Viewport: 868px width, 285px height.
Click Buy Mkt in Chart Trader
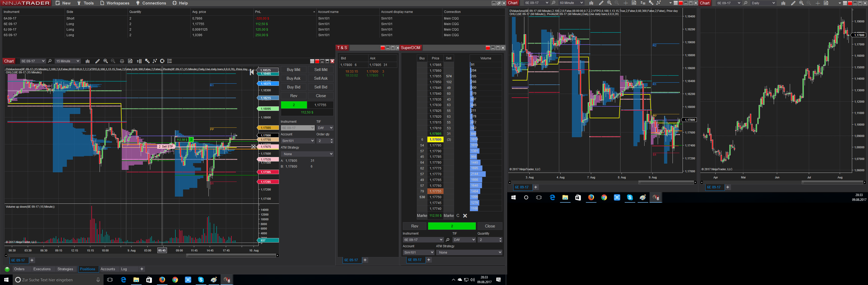point(293,70)
